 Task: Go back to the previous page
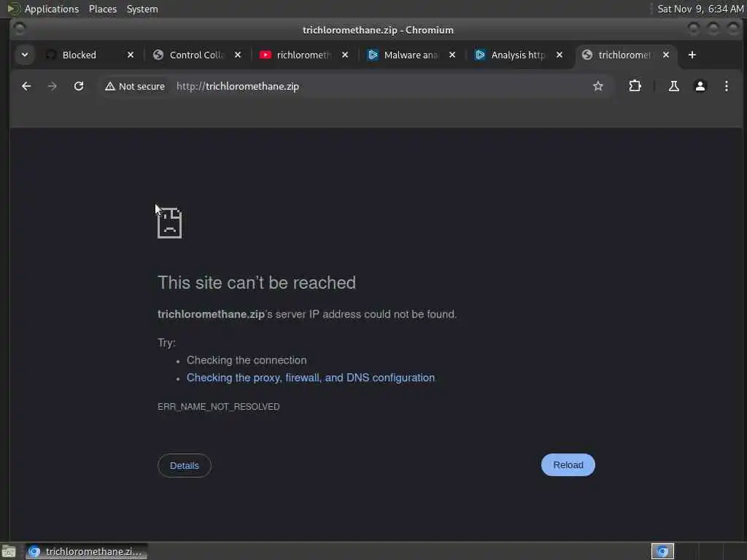point(26,86)
